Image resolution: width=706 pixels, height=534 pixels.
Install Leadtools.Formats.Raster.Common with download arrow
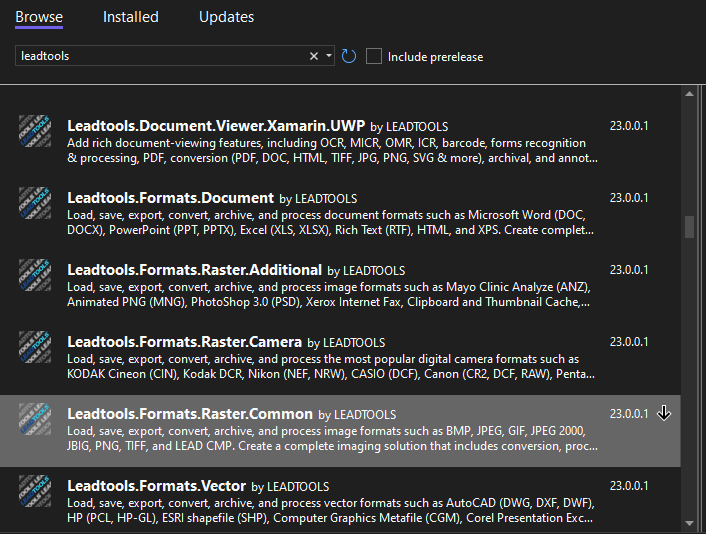[664, 413]
